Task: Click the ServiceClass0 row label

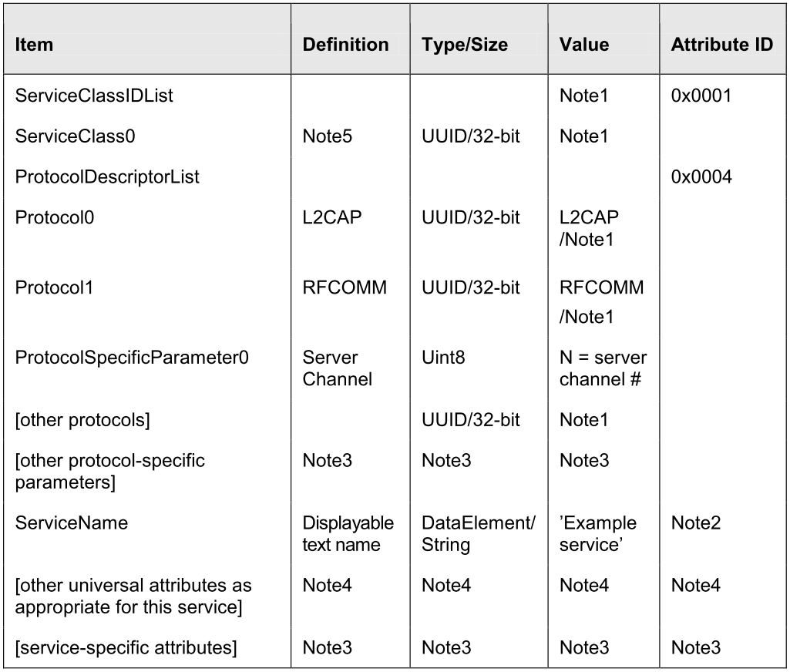Action: click(76, 136)
